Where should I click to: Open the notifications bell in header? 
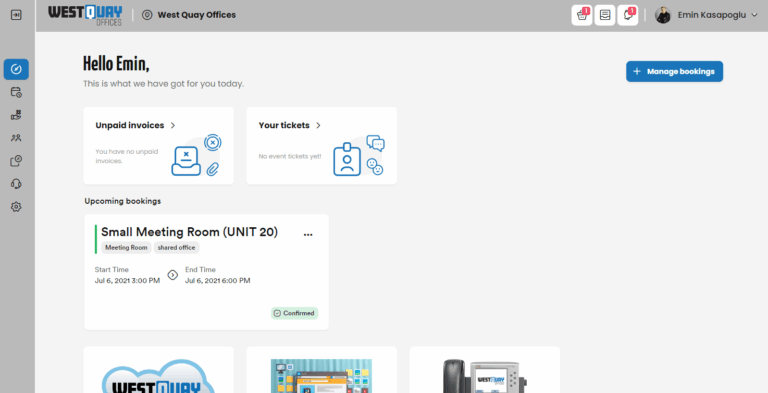(x=628, y=15)
